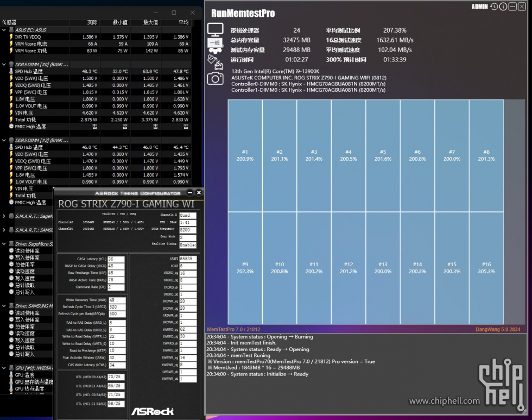The width and height of the screenshot is (532, 420).
Task: Click the 实际 column header
Action: tap(85, 22)
